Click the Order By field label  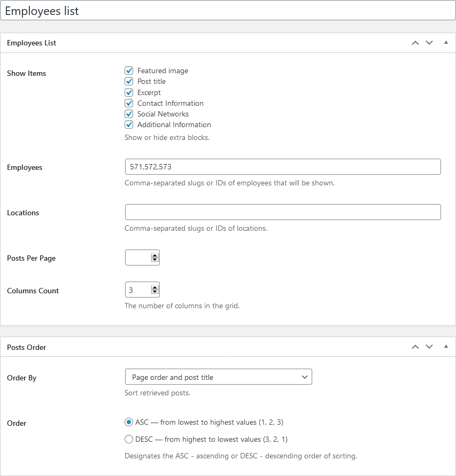[x=21, y=378]
